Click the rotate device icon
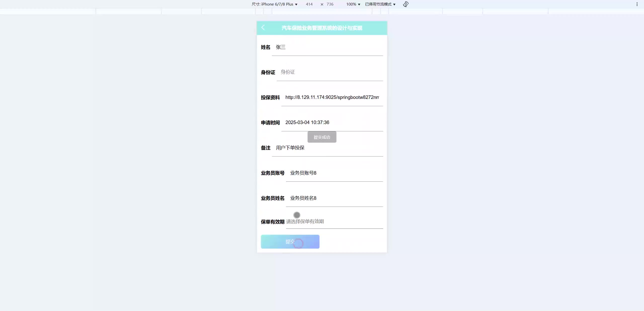Screen dimensions: 644x311 point(406,4)
